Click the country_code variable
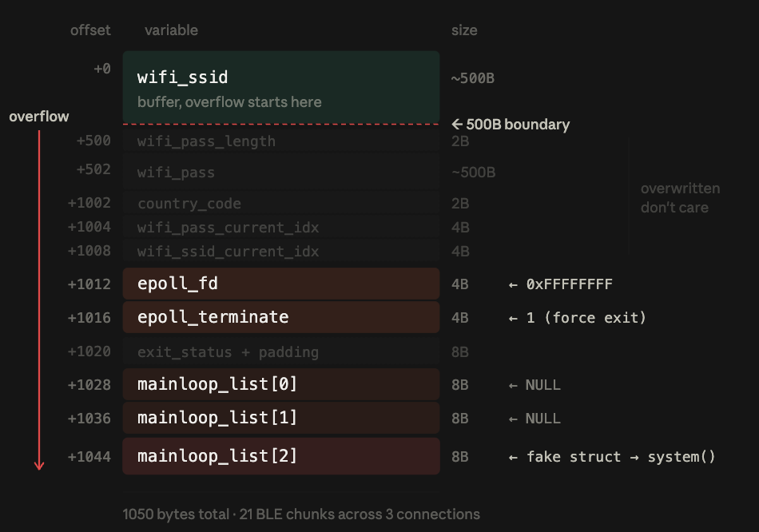The height and width of the screenshot is (532, 759). [x=189, y=204]
